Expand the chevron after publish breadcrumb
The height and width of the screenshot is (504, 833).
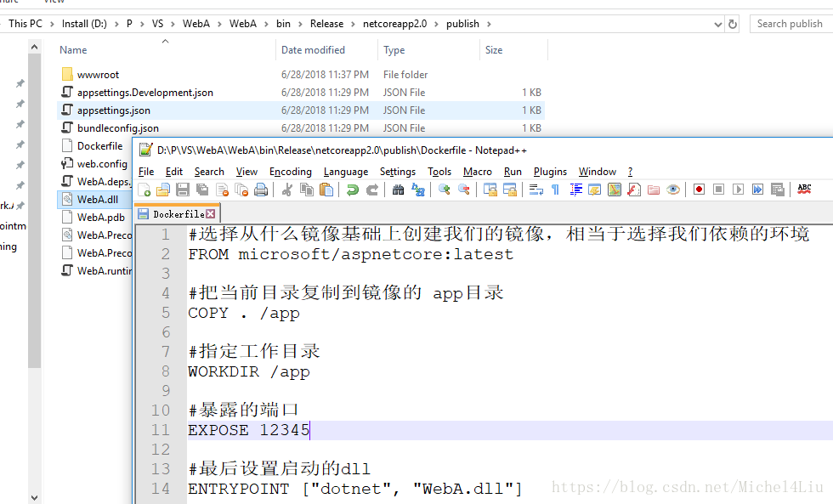(489, 24)
